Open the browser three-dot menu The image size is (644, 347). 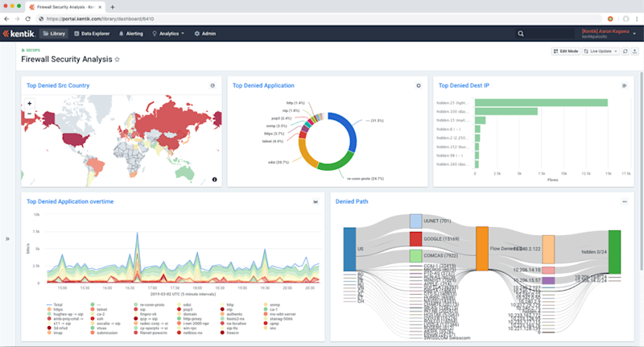pos(637,19)
